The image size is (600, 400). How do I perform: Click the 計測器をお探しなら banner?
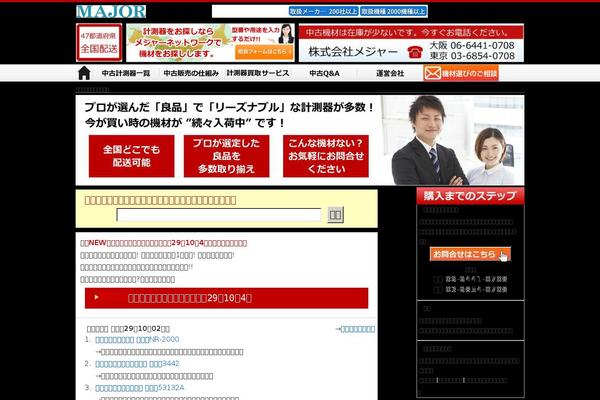210,42
